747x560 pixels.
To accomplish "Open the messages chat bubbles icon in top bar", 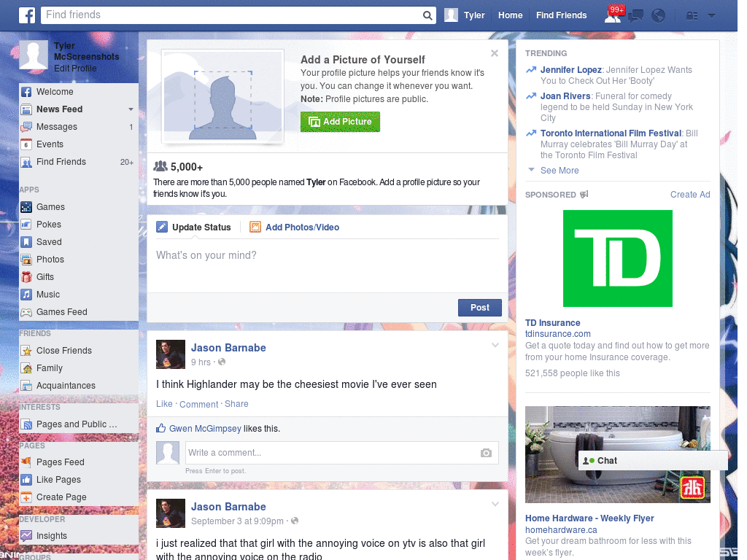I will [x=635, y=16].
